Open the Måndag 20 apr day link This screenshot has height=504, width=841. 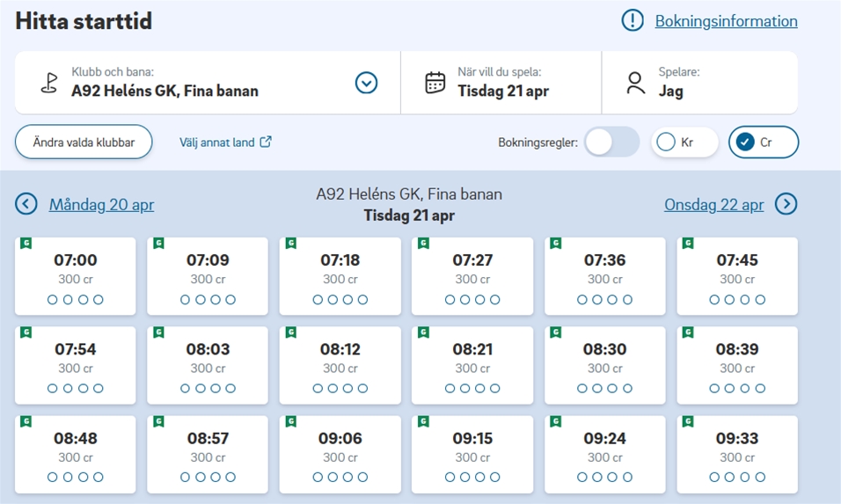[x=101, y=205]
